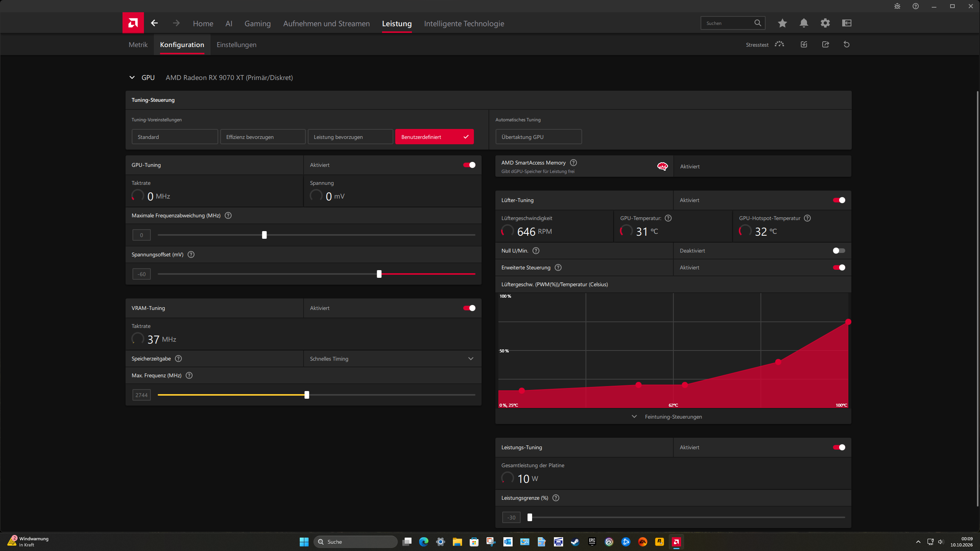Screen dimensions: 980x551
Task: Click the forward arrow navigation icon
Action: click(176, 23)
